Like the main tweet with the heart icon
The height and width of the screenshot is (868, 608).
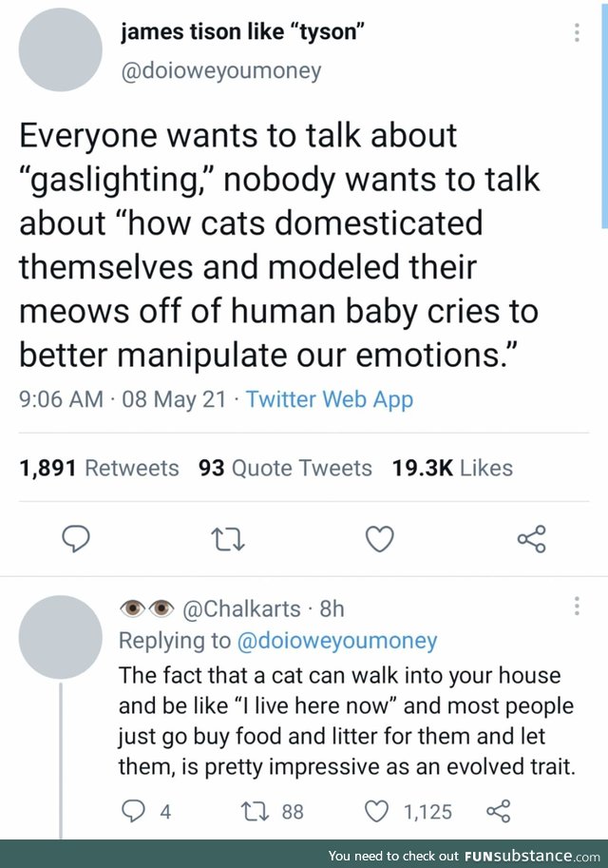tap(380, 540)
